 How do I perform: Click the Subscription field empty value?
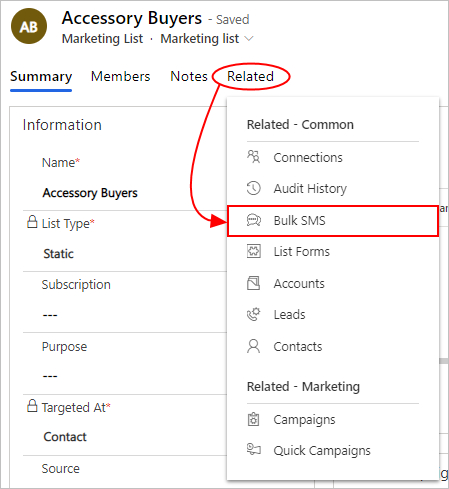click(x=50, y=315)
